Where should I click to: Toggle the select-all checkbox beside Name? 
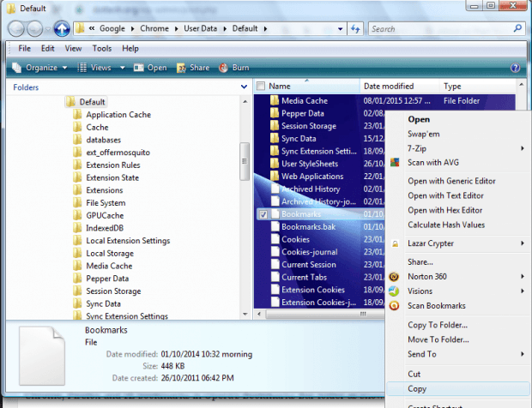[261, 86]
